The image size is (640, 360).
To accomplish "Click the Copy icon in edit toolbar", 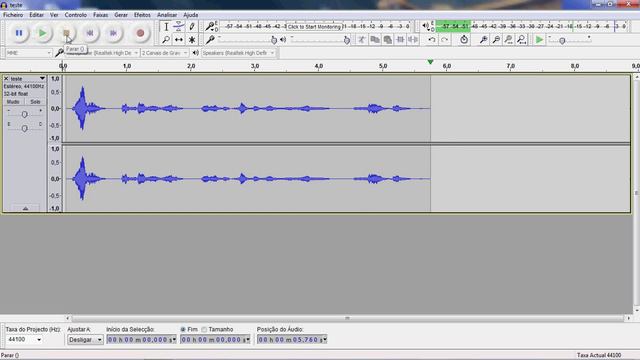I will [x=375, y=40].
